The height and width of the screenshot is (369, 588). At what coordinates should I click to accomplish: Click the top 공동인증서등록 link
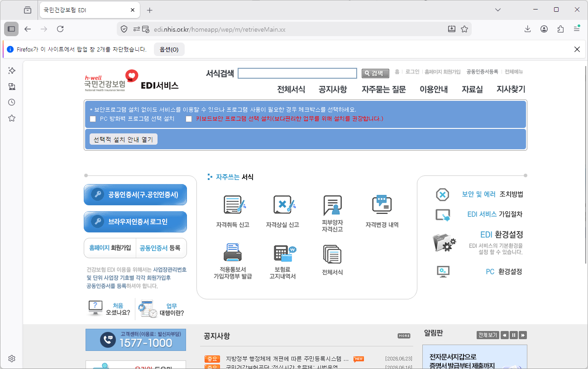[482, 72]
